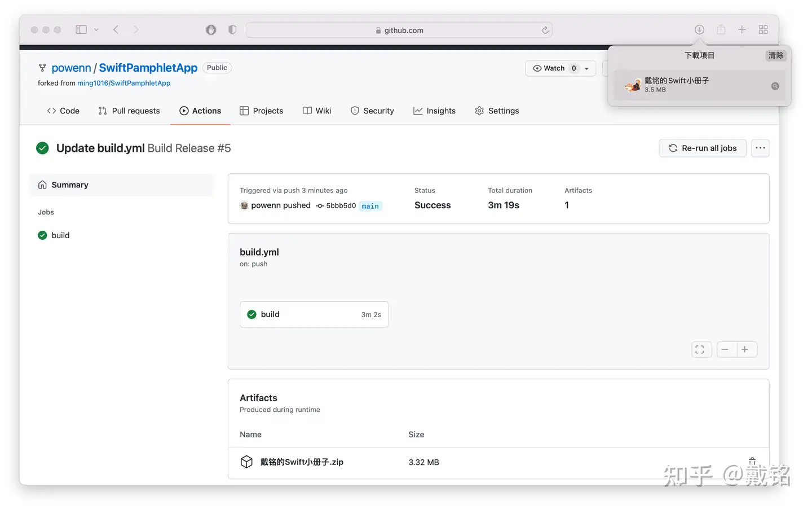Click the 'Name' artifacts column header
This screenshot has height=509, width=812.
point(250,435)
